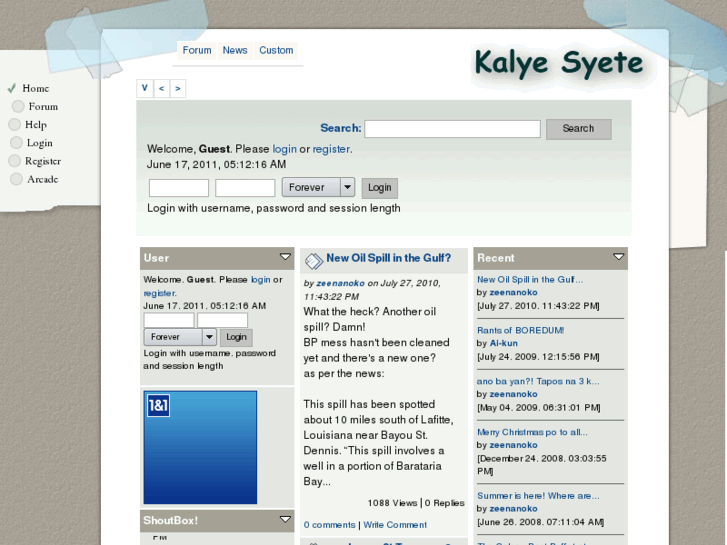Screen dimensions: 727x545
Task: Click the green checkmark icon beside Home
Action: pos(12,88)
